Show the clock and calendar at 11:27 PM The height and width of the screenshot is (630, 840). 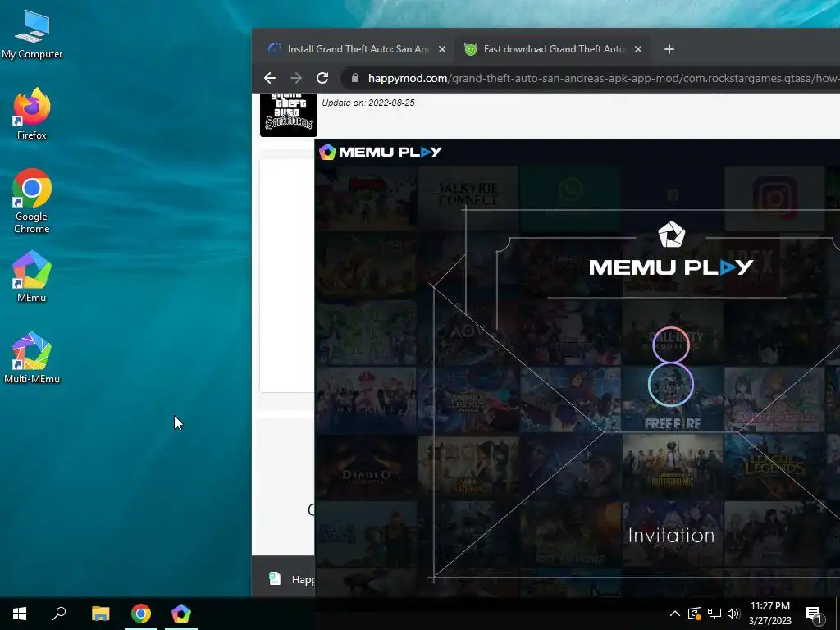click(769, 614)
